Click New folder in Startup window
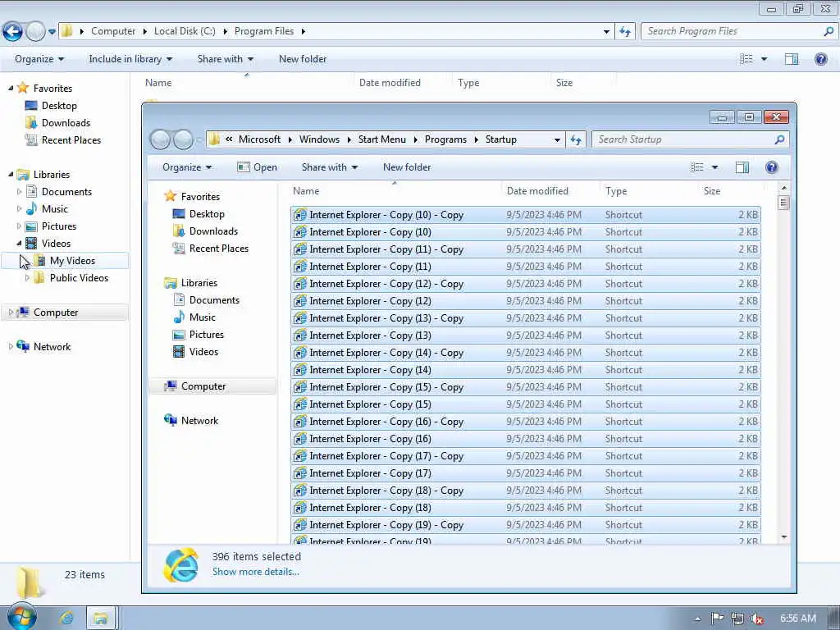This screenshot has height=630, width=840. pyautogui.click(x=407, y=167)
